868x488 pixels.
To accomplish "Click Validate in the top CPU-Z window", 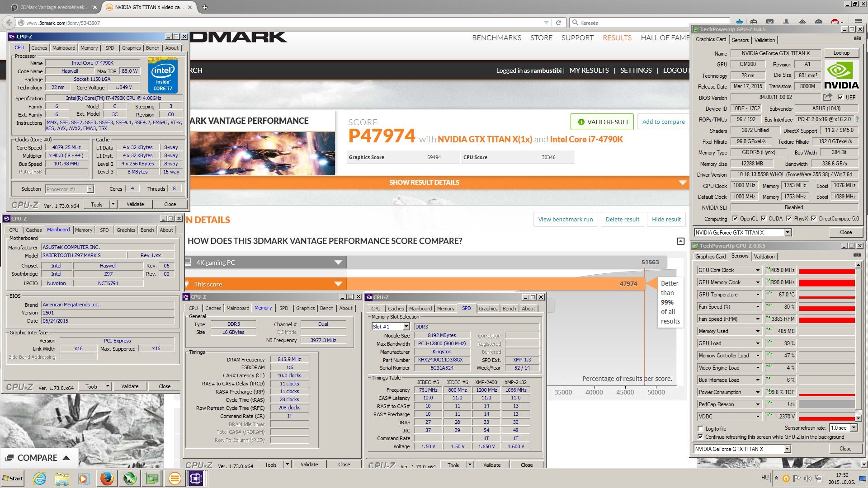I will [x=135, y=204].
